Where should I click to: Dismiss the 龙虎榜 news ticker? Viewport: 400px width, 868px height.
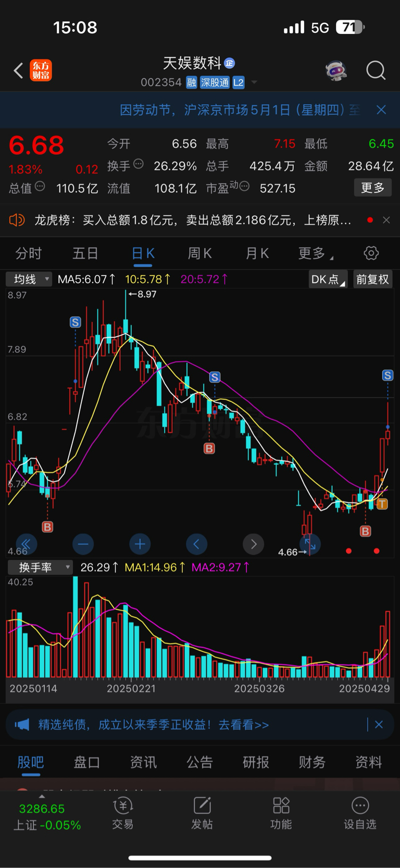point(386,220)
